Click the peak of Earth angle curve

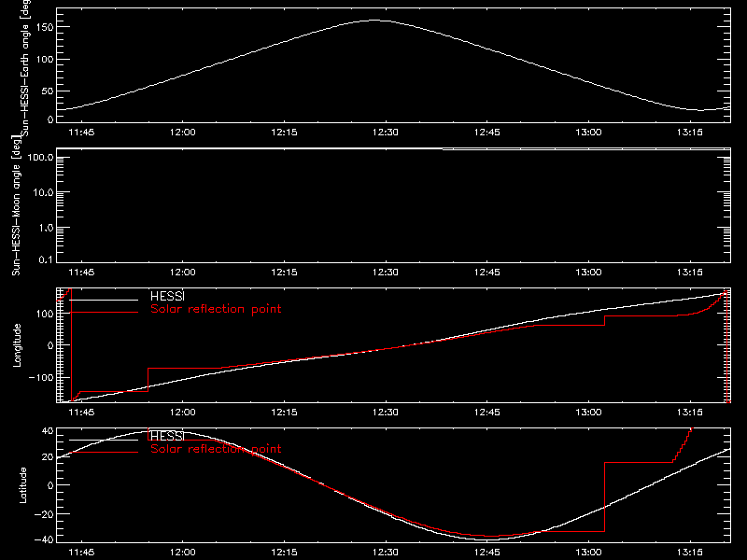coord(375,20)
